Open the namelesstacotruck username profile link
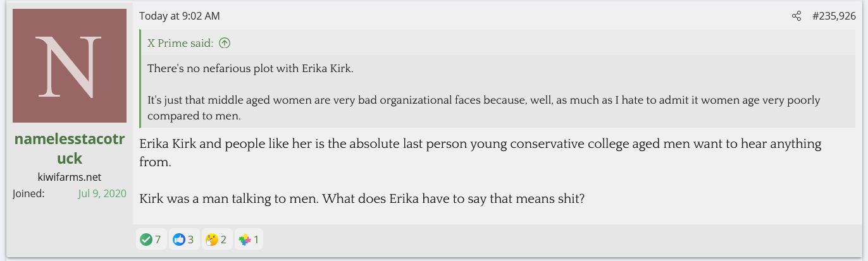The width and height of the screenshot is (868, 261). click(70, 148)
